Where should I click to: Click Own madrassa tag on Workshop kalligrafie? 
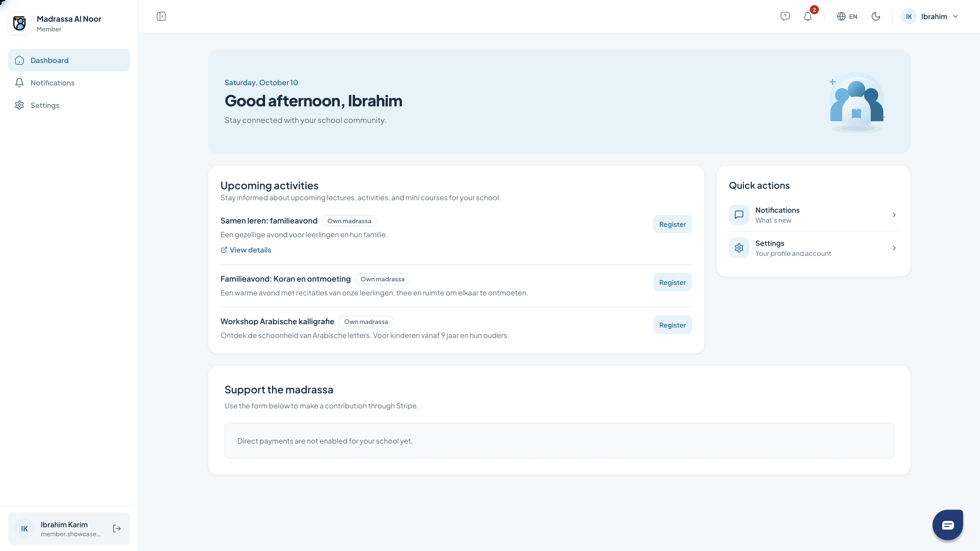(366, 322)
